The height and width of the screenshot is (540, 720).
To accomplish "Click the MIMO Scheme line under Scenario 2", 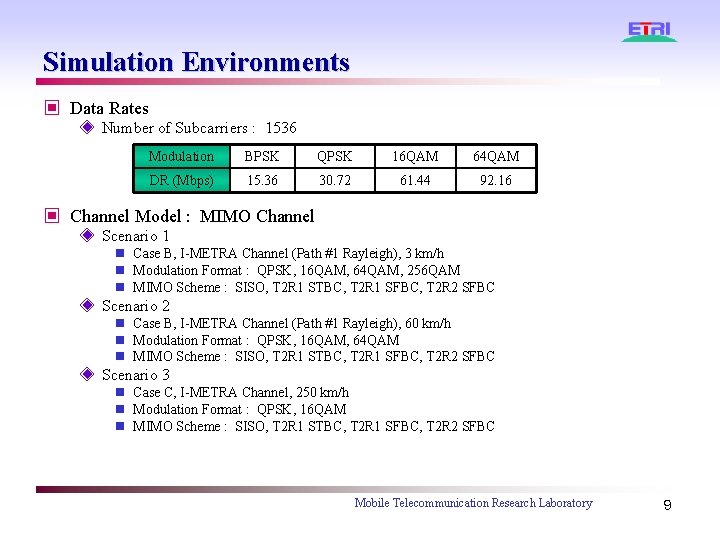I will pyautogui.click(x=314, y=356).
